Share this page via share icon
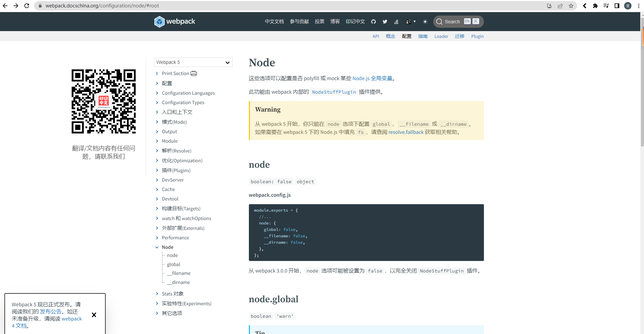Screen dimensions: 644x334 click(560, 6)
